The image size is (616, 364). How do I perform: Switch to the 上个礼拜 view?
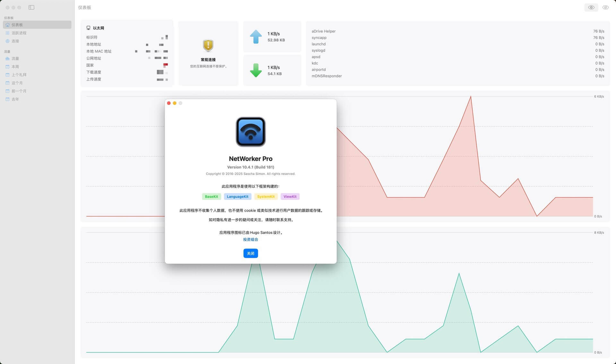[19, 74]
